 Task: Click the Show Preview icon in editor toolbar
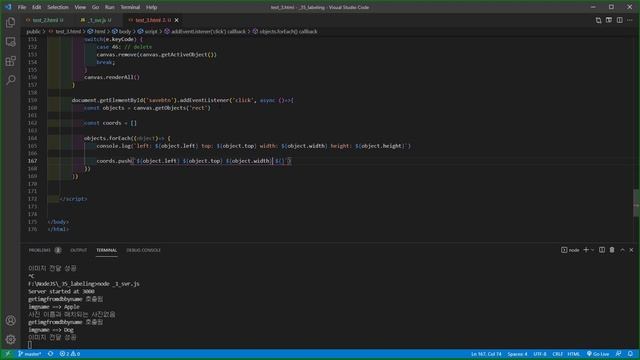(x=609, y=20)
